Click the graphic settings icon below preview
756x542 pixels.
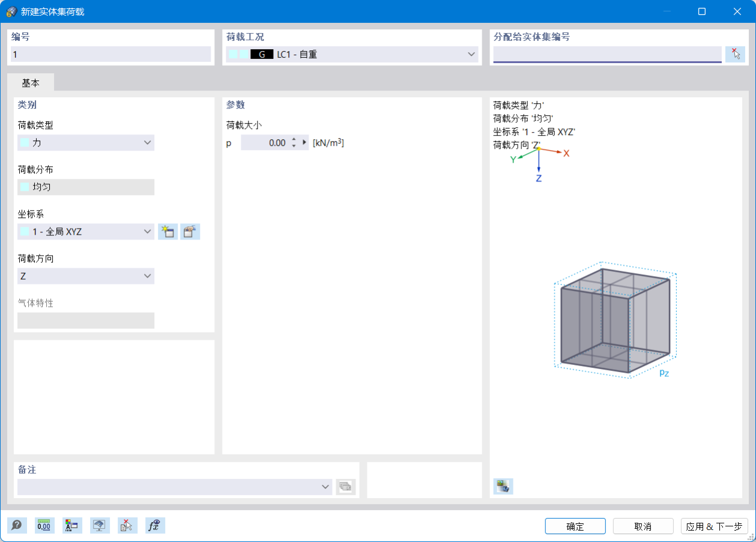[503, 486]
